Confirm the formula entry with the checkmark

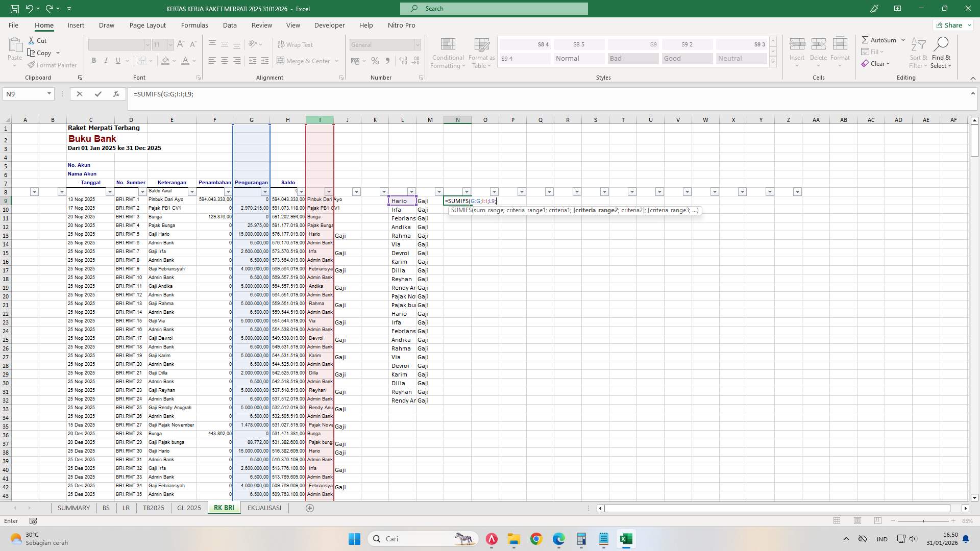(x=98, y=94)
